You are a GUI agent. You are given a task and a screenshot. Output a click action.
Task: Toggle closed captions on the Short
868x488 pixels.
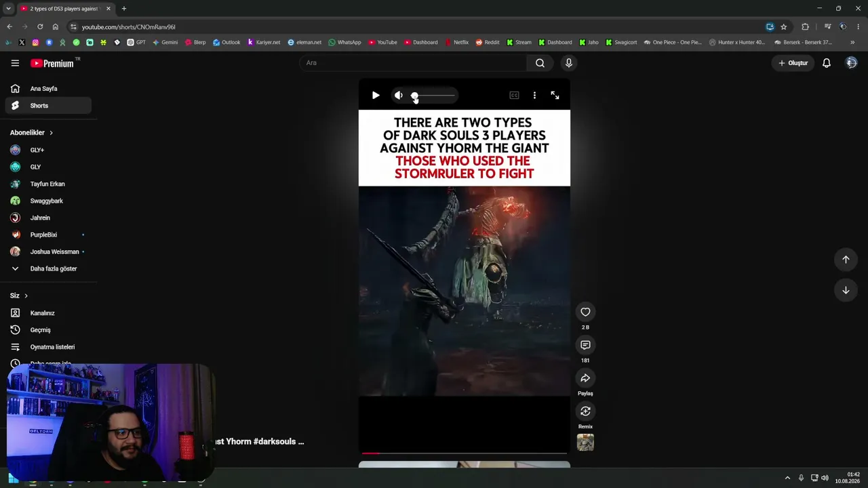pos(514,96)
